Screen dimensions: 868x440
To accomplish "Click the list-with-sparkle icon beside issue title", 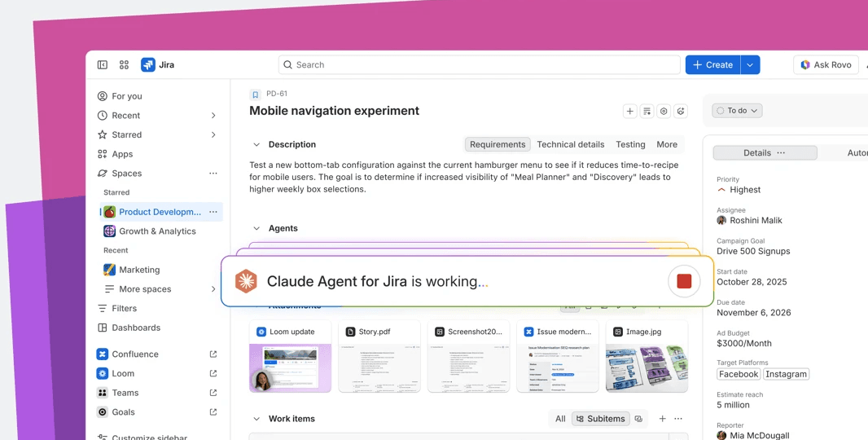I will [x=647, y=112].
